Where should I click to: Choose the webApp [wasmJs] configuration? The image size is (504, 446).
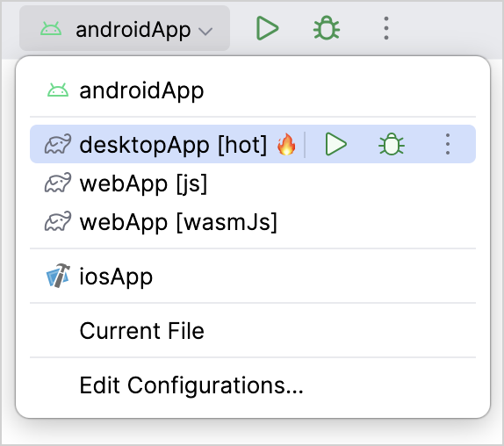coord(253,222)
